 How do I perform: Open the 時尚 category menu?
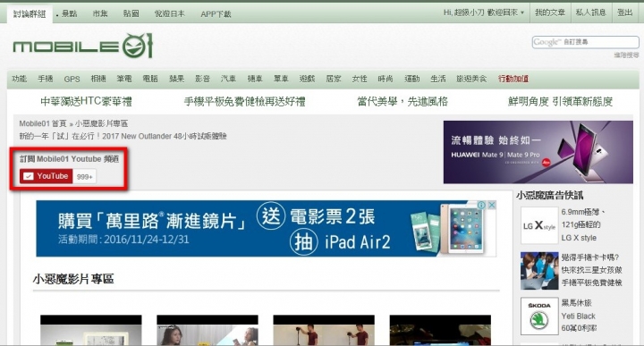(x=386, y=79)
